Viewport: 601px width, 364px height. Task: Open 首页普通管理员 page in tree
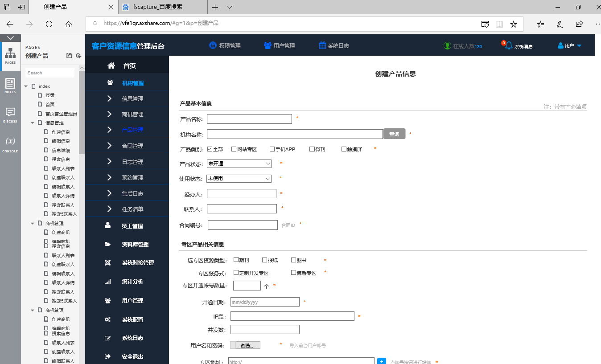[x=61, y=114]
